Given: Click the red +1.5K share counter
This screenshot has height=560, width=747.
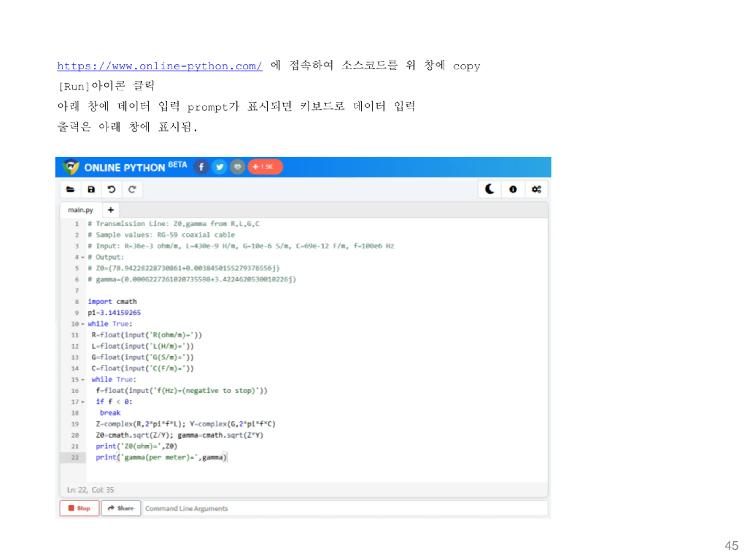Looking at the screenshot, I should tap(266, 167).
